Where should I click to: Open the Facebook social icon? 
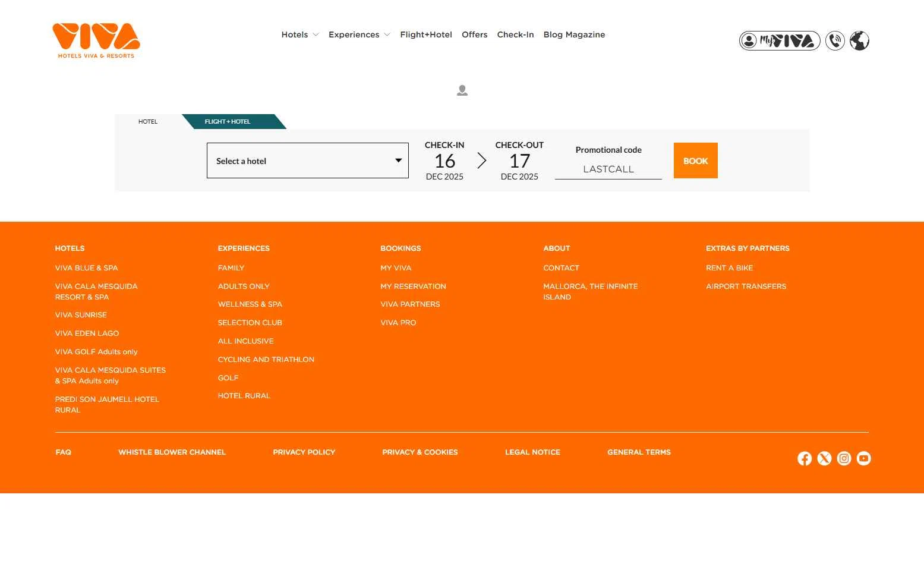805,458
